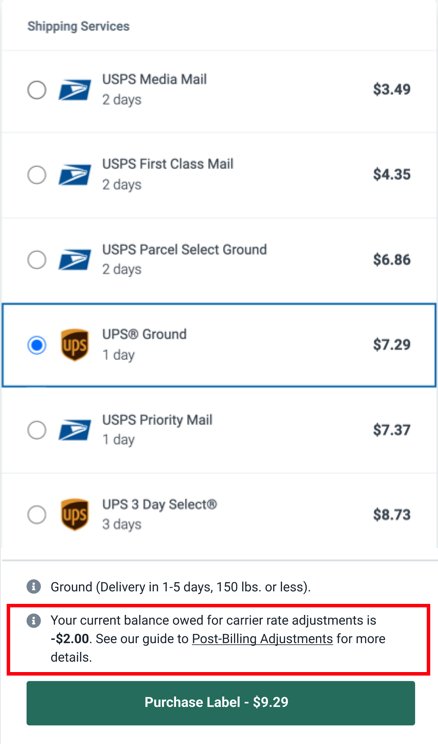The width and height of the screenshot is (438, 744).
Task: Select the USPS Media Mail radio button
Action: pos(37,90)
